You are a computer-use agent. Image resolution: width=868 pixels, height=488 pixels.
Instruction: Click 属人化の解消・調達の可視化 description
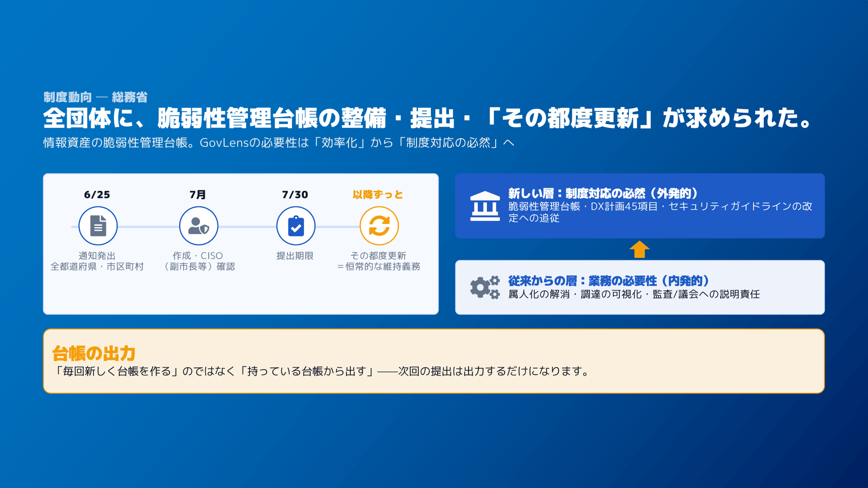(634, 295)
